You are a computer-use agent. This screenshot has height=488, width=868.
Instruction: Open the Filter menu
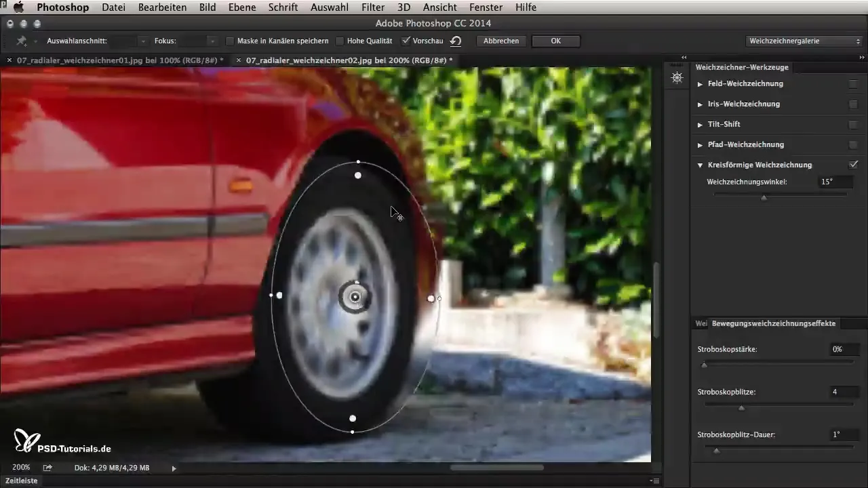(373, 7)
